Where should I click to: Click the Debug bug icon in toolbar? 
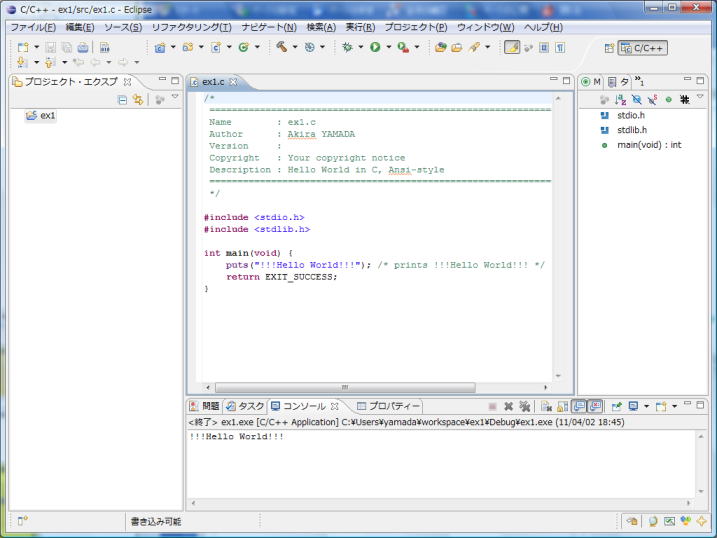click(x=347, y=47)
